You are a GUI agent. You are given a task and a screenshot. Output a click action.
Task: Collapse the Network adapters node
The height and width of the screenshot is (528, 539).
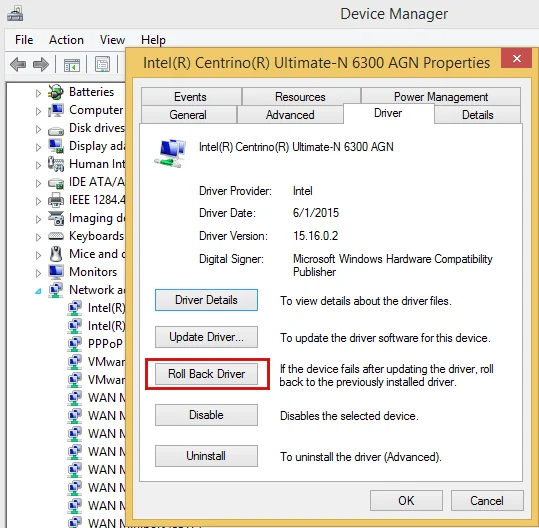[38, 291]
